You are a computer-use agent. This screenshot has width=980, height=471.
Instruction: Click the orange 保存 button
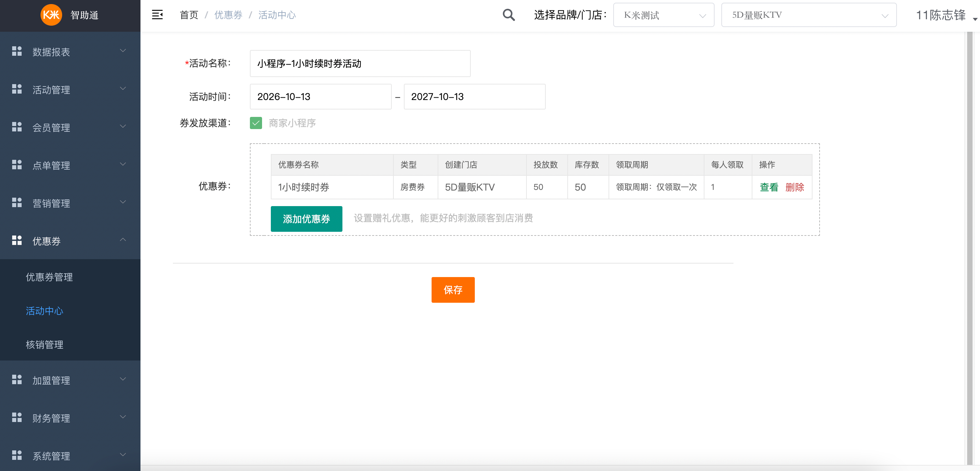[453, 290]
